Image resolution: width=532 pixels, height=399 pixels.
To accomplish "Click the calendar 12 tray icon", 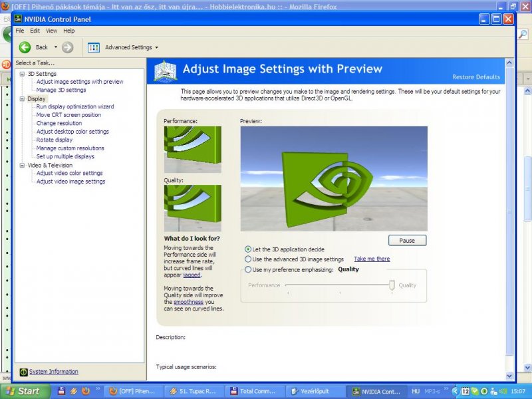I will pos(465,392).
